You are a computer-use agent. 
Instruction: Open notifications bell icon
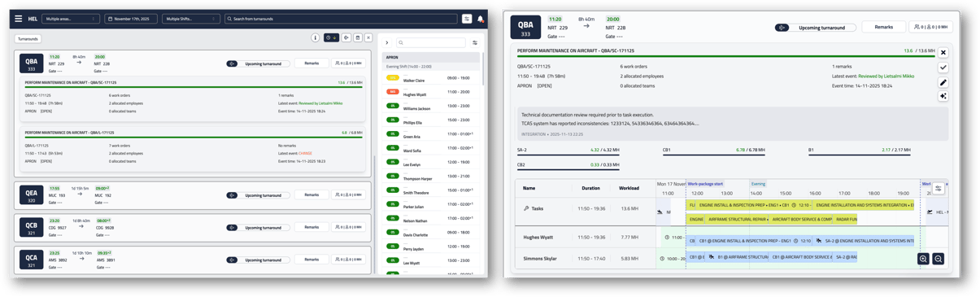(x=480, y=19)
